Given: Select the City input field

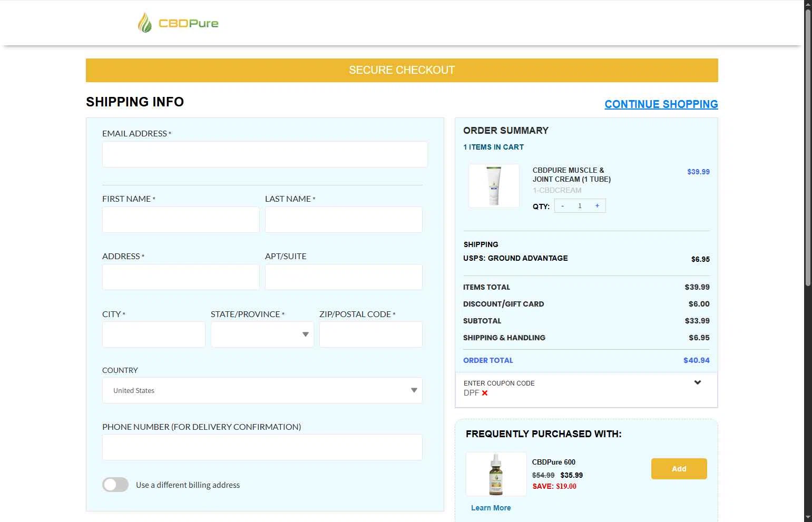Looking at the screenshot, I should click(154, 334).
